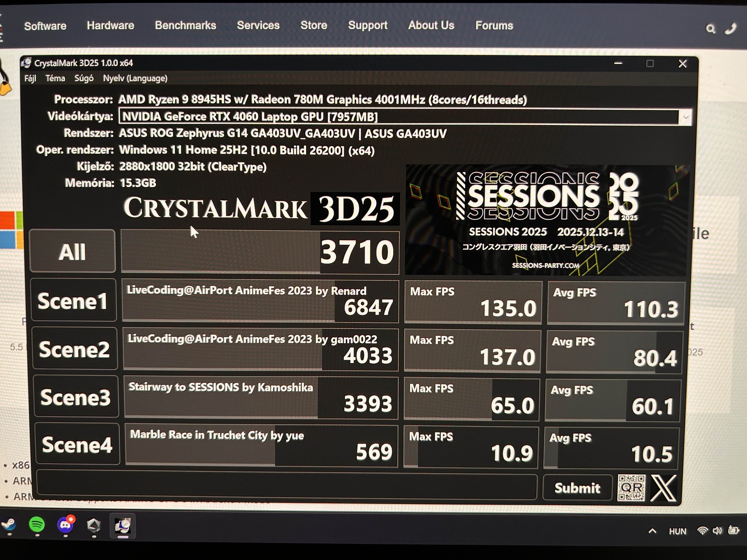The image size is (747, 560).
Task: Open Support in website navigation
Action: click(x=368, y=25)
